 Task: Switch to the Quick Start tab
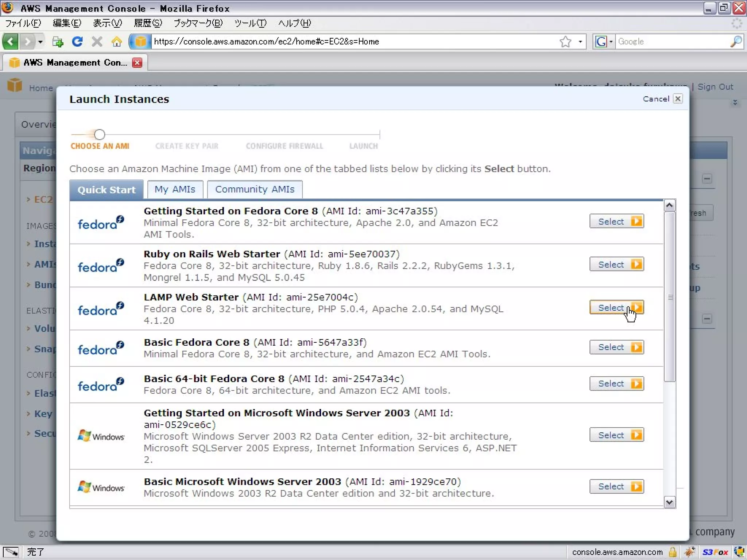107,190
